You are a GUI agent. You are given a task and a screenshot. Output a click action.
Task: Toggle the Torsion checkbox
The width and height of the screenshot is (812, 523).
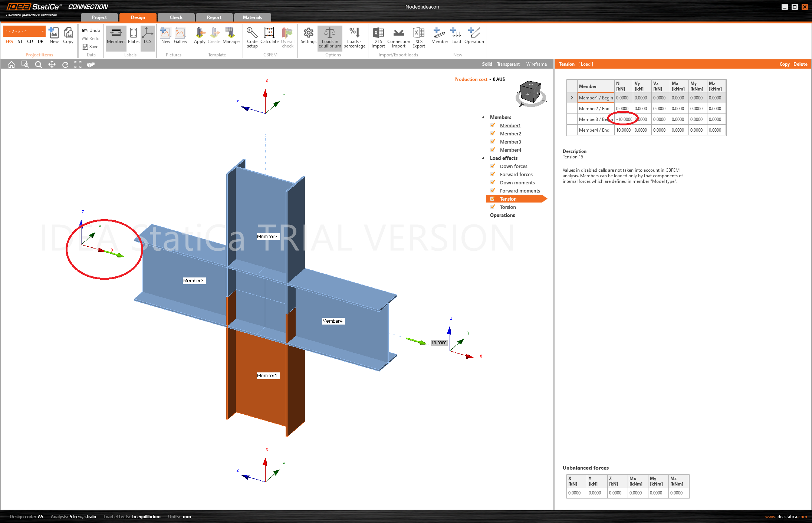coord(493,207)
